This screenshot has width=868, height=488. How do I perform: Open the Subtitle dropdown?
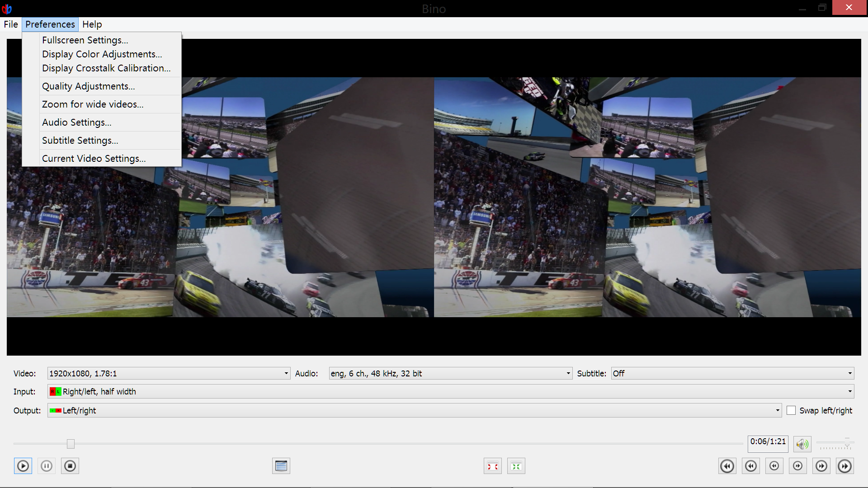pos(732,374)
